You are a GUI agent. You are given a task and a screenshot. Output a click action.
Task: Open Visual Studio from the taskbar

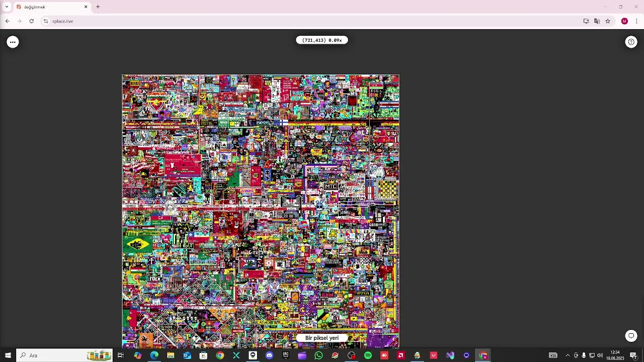[x=450, y=355]
